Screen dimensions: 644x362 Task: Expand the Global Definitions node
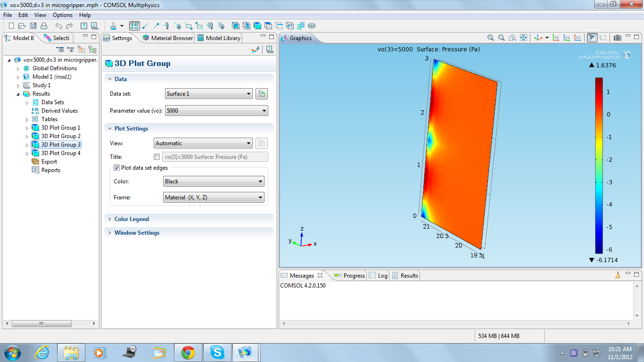tap(18, 69)
